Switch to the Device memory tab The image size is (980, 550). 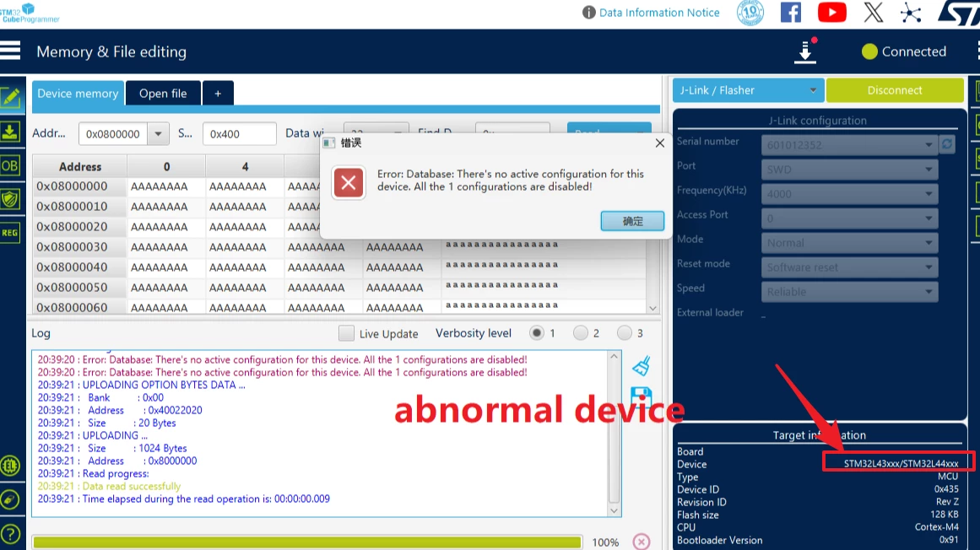pos(78,93)
